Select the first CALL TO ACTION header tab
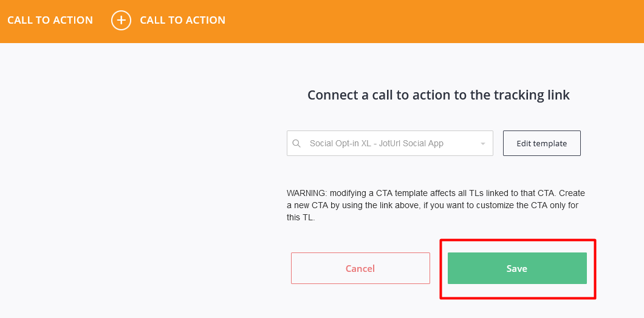 point(50,20)
